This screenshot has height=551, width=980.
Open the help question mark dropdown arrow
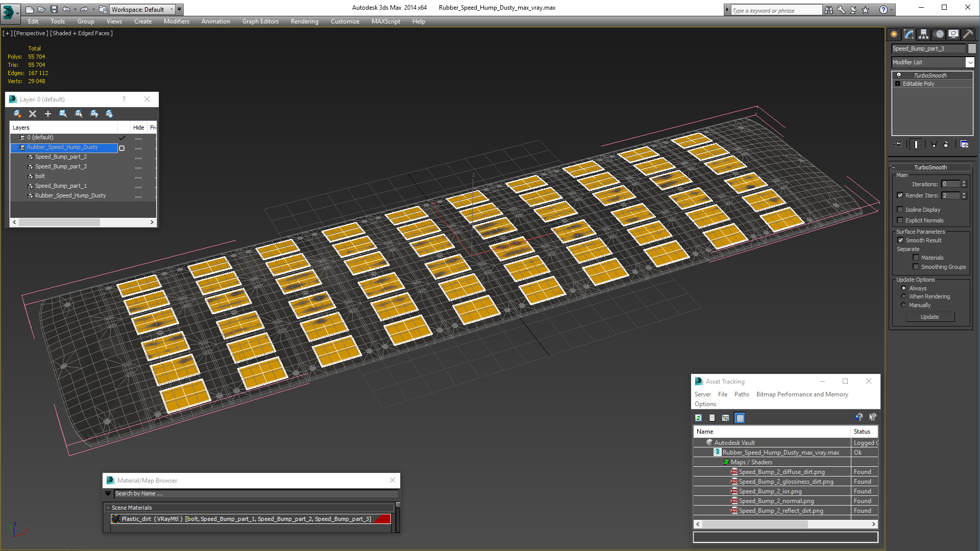(892, 10)
